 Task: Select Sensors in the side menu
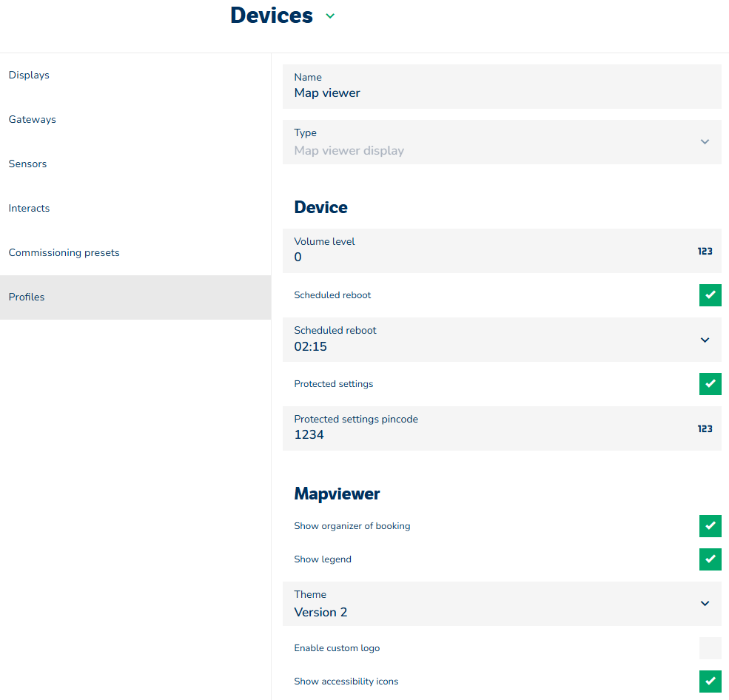click(x=28, y=164)
